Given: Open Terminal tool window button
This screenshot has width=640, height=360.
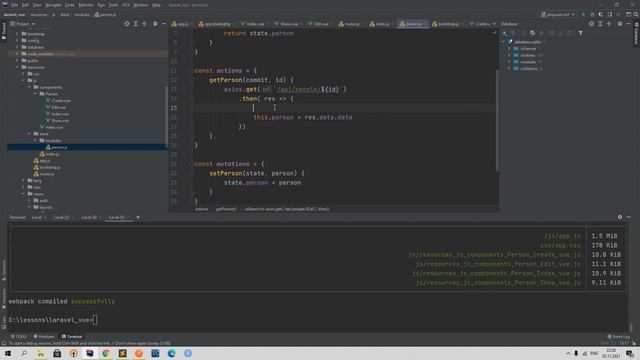Looking at the screenshot, I should pos(72,337).
